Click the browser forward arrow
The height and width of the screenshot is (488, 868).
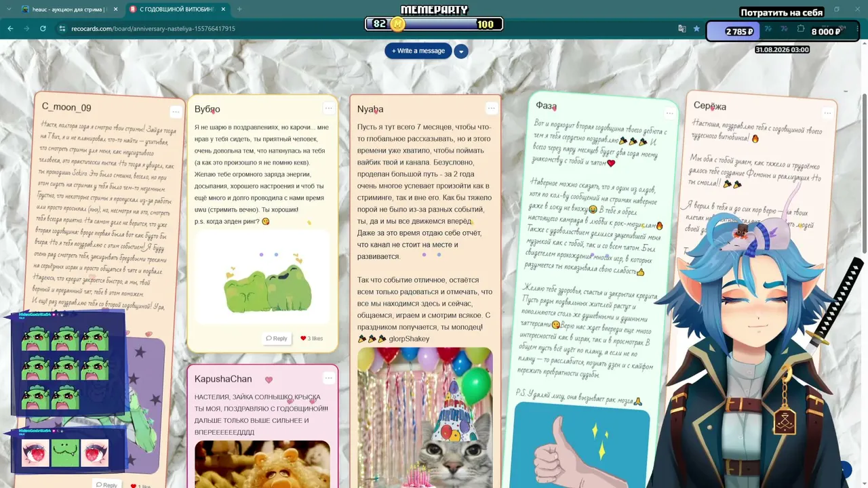coord(26,28)
